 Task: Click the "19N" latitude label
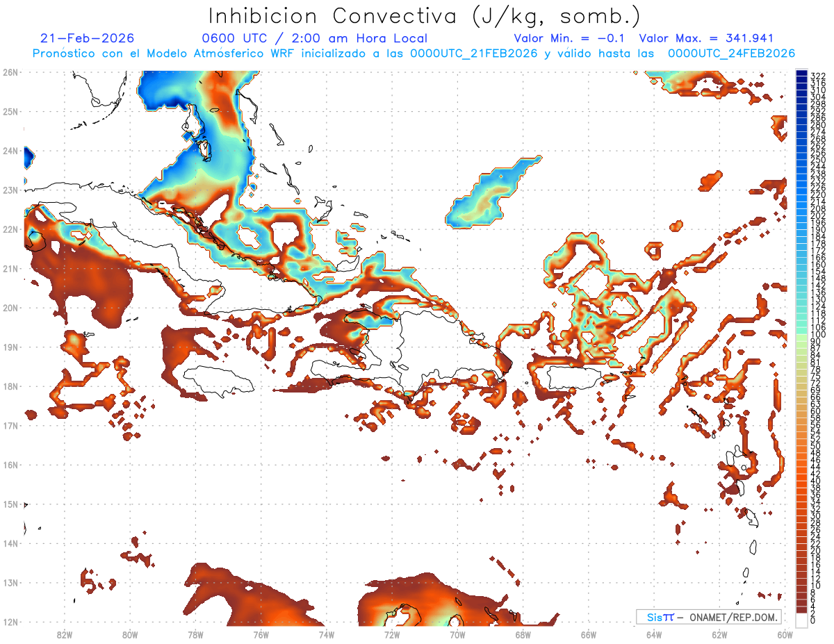pyautogui.click(x=10, y=347)
